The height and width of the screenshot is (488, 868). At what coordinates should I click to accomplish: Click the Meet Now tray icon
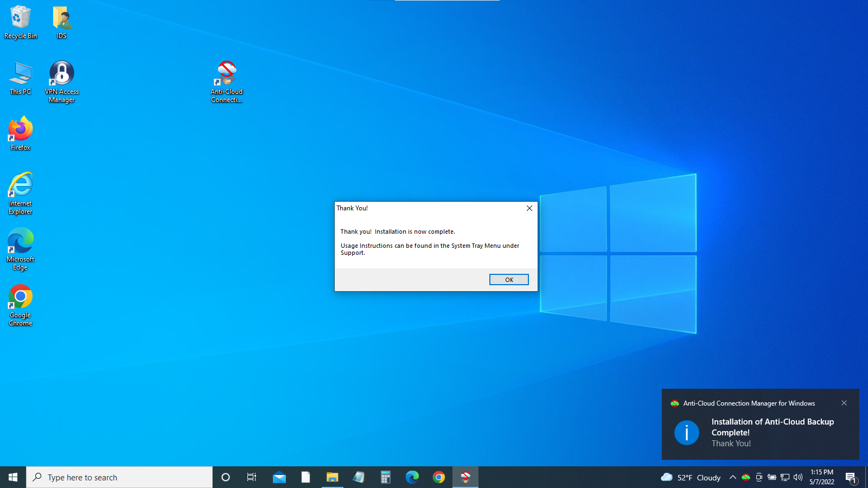759,477
